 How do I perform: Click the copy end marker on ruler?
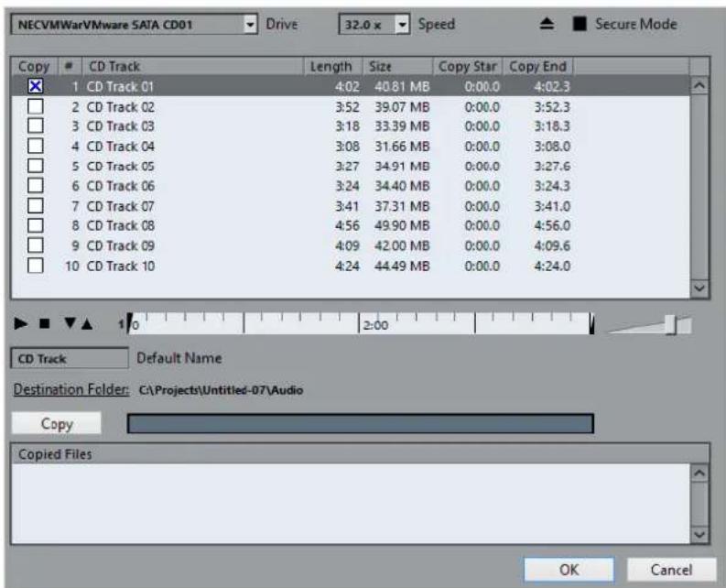pos(591,323)
